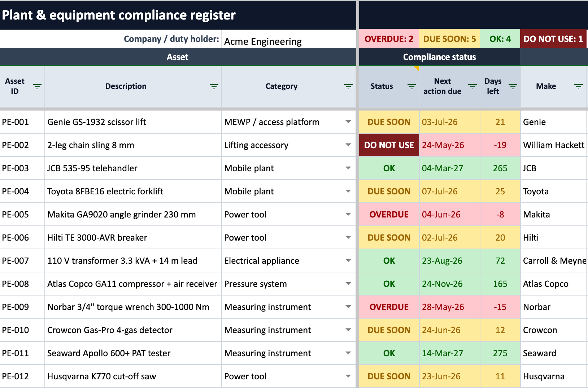Open category dropdown for PE-002 chain sling
The height and width of the screenshot is (388, 588).
[348, 145]
